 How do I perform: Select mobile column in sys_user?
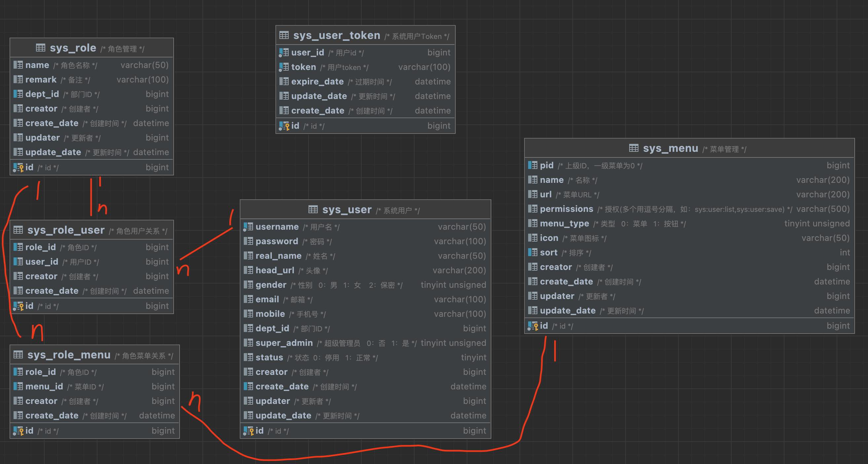365,314
